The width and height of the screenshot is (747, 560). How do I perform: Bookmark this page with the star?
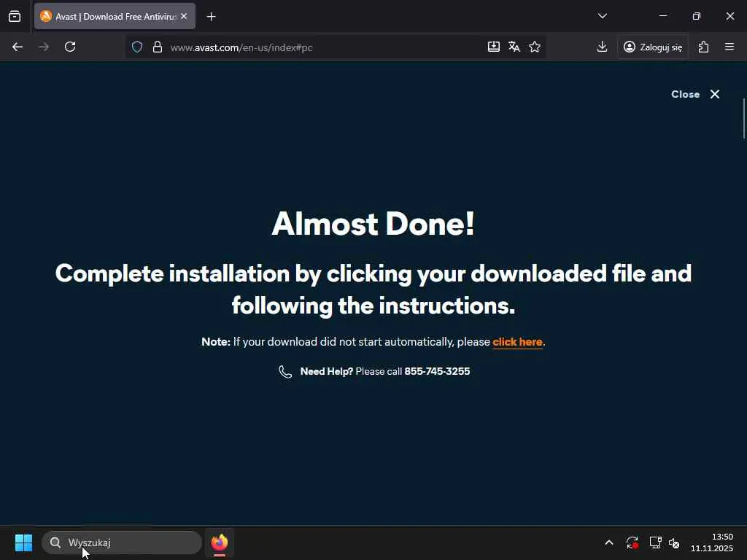[x=535, y=47]
